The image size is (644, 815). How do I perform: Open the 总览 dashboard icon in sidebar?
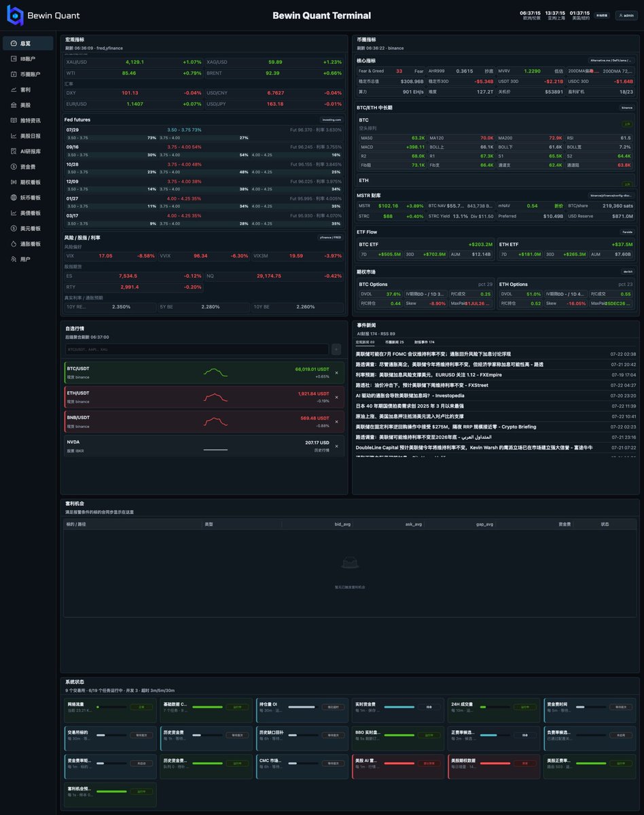pyautogui.click(x=14, y=43)
